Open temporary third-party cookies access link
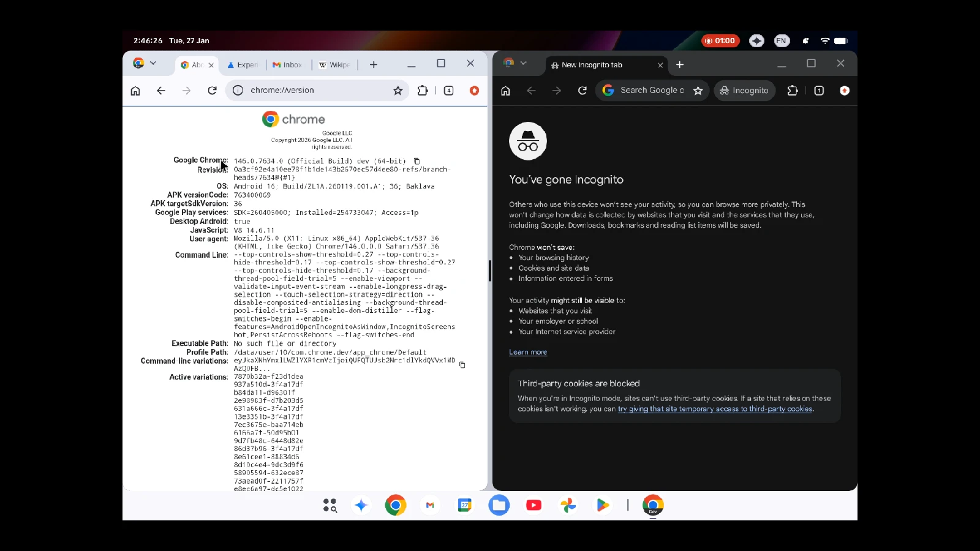The width and height of the screenshot is (980, 551). click(x=715, y=409)
